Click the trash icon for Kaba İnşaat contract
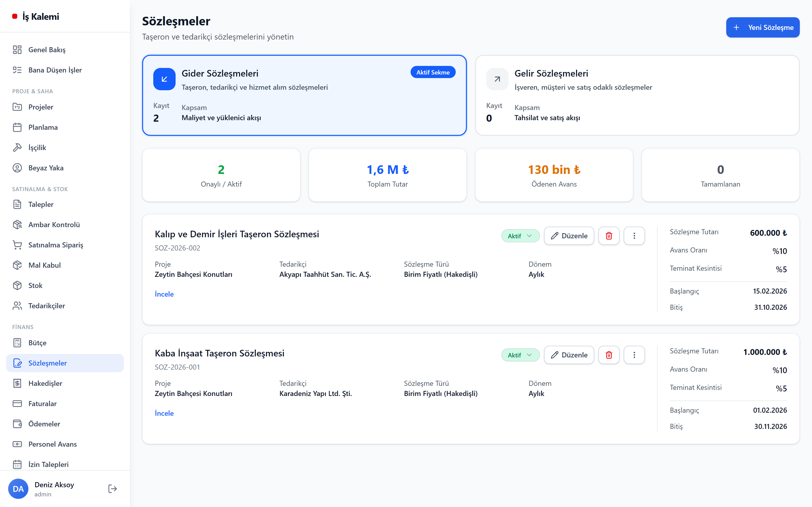The image size is (812, 507). [x=609, y=355]
